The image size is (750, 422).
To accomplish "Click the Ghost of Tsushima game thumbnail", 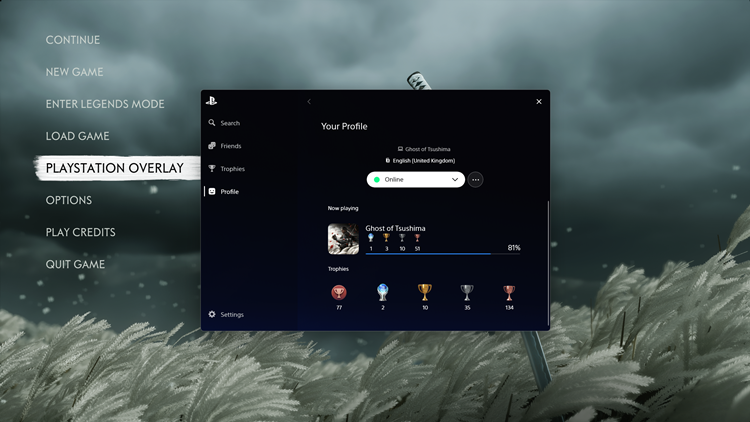I will (x=343, y=239).
